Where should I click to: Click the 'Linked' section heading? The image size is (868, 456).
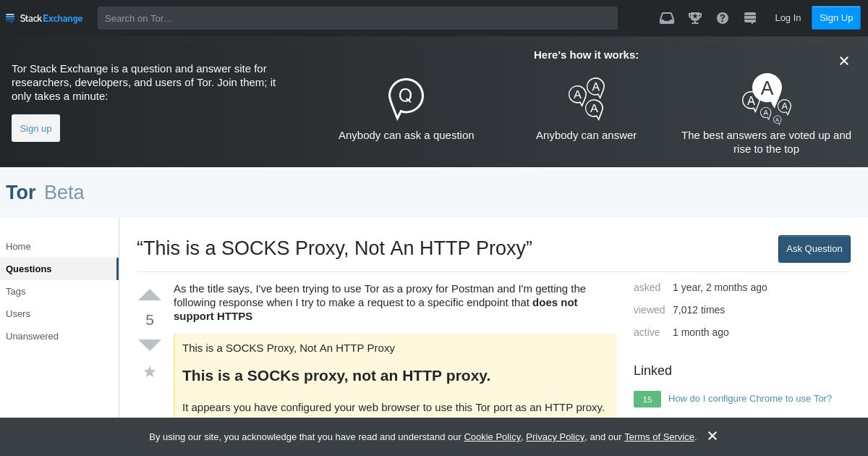(652, 371)
